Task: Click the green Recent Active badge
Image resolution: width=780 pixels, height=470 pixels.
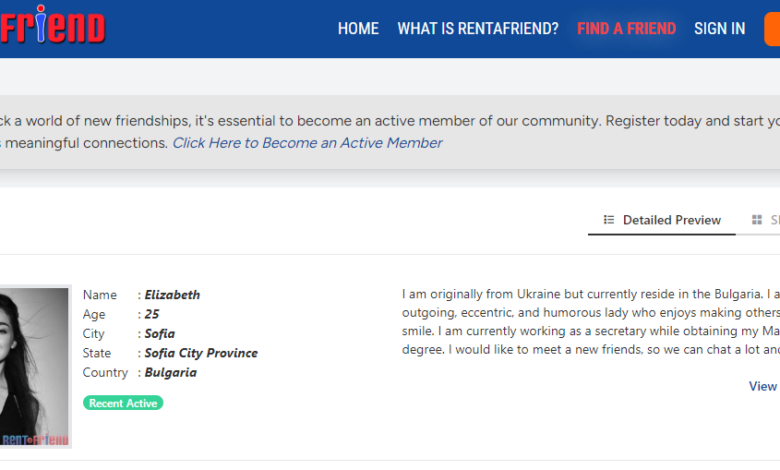Action: (x=123, y=403)
